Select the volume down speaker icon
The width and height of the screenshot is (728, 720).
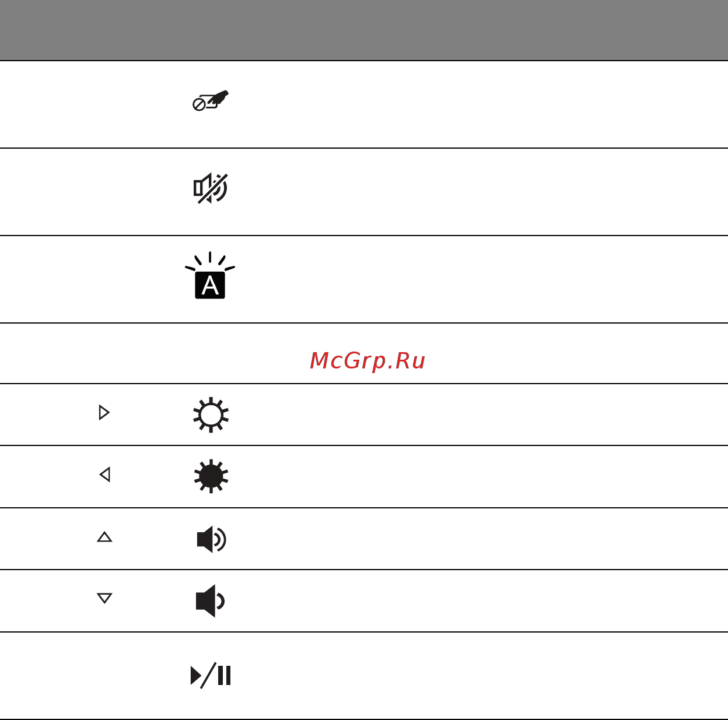pos(210,601)
